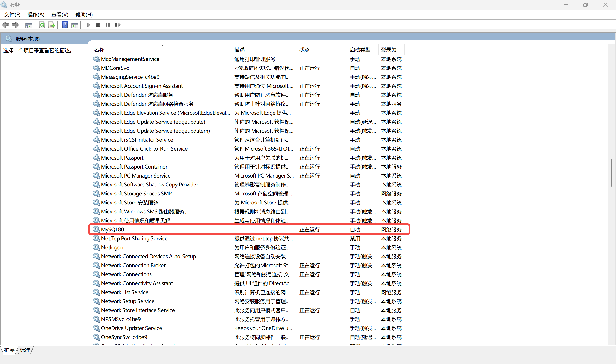616x364 pixels.
Task: Click the Restart Service toolbar icon
Action: [118, 25]
